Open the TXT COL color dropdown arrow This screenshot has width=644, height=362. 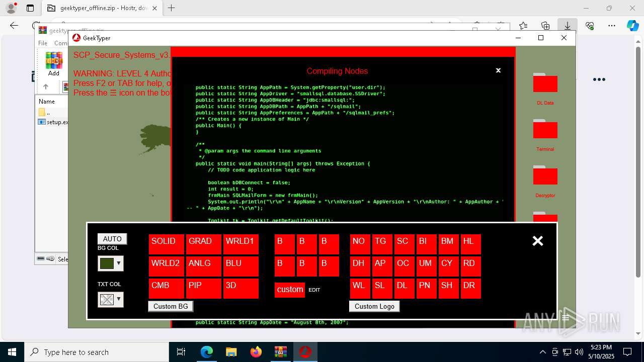click(119, 299)
